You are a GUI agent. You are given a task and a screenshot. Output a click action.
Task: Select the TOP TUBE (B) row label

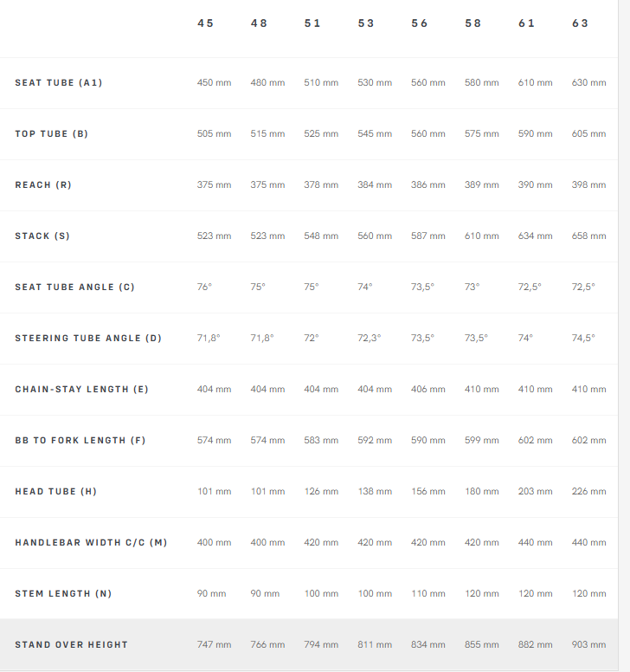click(x=52, y=134)
